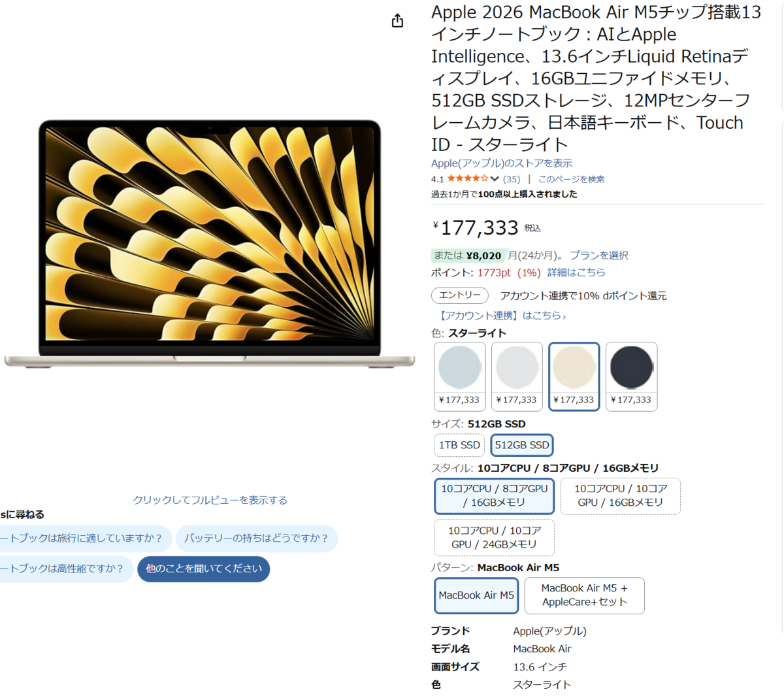Image resolution: width=784 pixels, height=696 pixels.
Task: Open プランを選択 installment plan link
Action: [x=599, y=256]
